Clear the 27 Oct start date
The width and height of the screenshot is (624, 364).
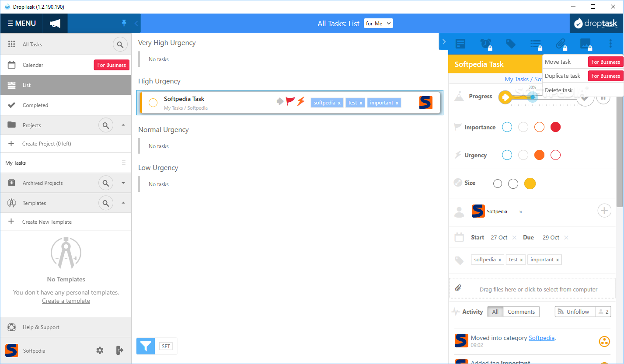514,238
